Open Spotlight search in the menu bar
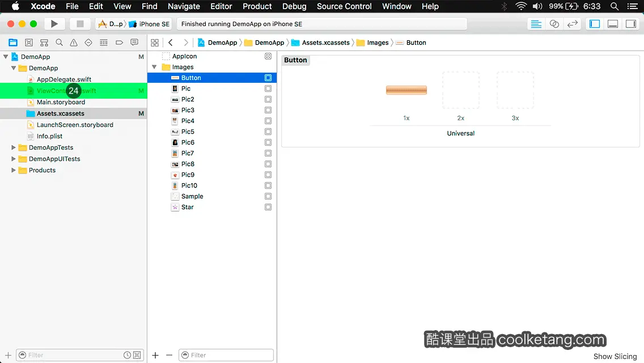This screenshot has height=363, width=644. (x=615, y=6)
